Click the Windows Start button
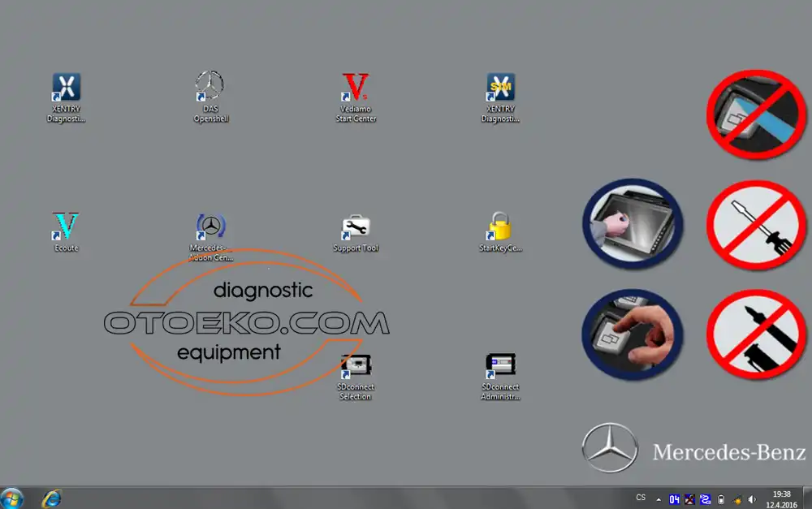Screen dimensions: 812x509 coord(13,498)
